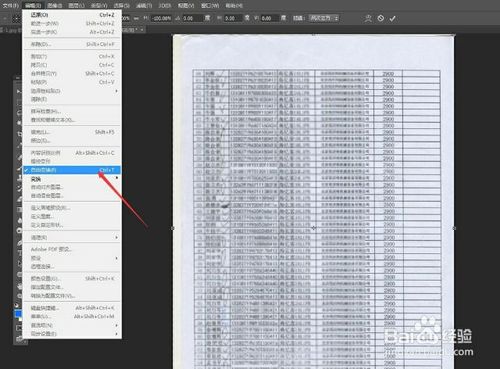Choose the Shift+Ctrl+K color settings entry
500x369 pixels.
[x=72, y=278]
